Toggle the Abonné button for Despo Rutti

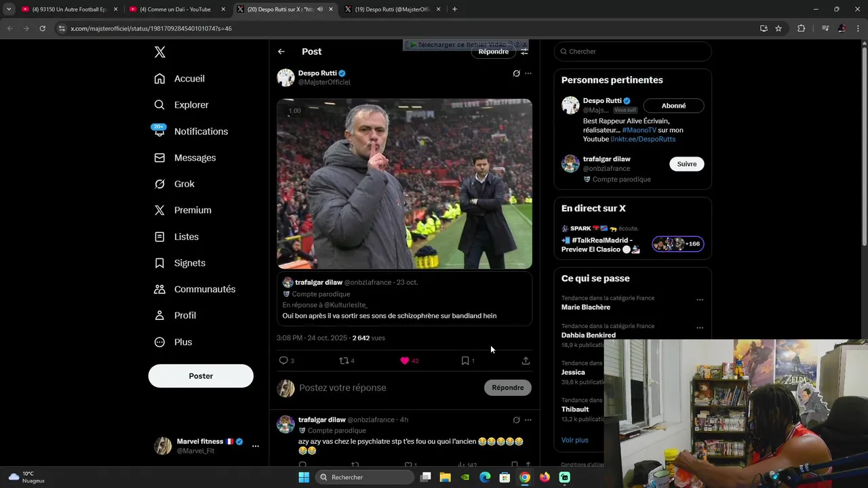(673, 106)
